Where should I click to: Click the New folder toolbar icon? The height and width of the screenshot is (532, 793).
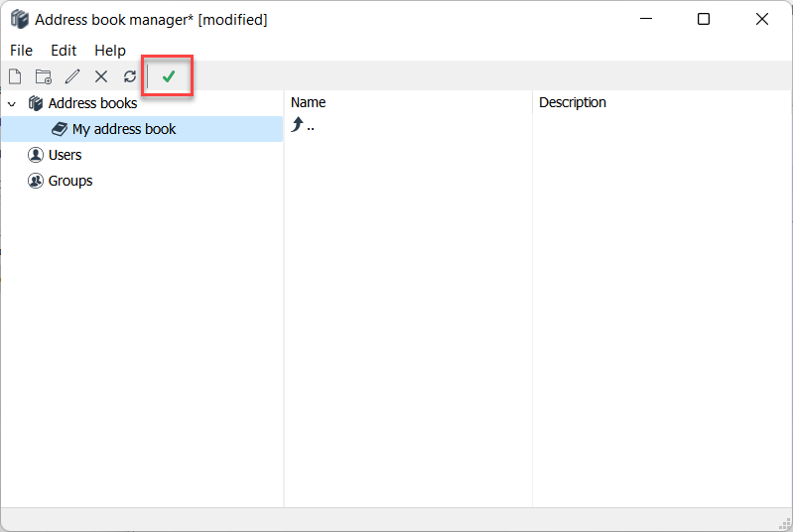coord(43,76)
